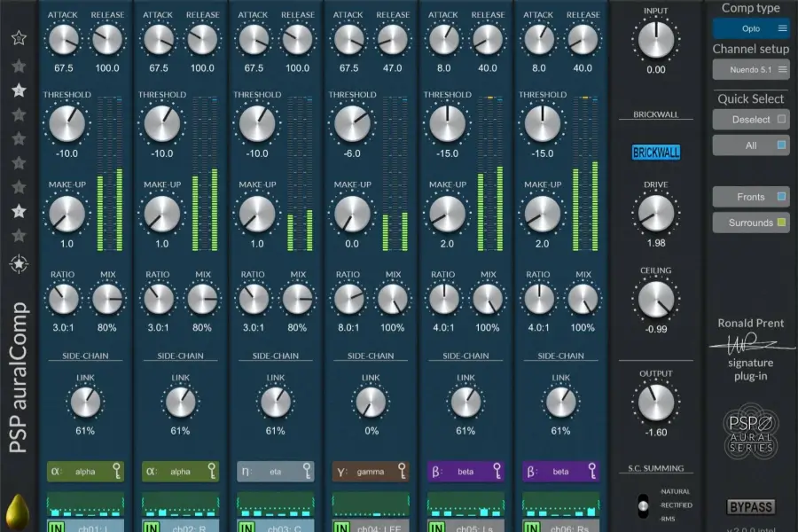Toggle the IN button for ch04: LFE
798x532 pixels.
click(x=342, y=528)
